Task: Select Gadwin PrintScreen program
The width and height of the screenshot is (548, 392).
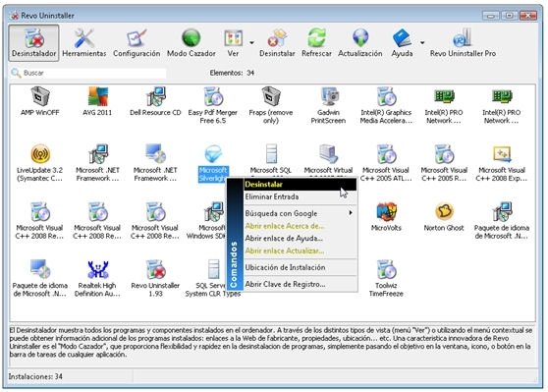Action: (x=328, y=105)
